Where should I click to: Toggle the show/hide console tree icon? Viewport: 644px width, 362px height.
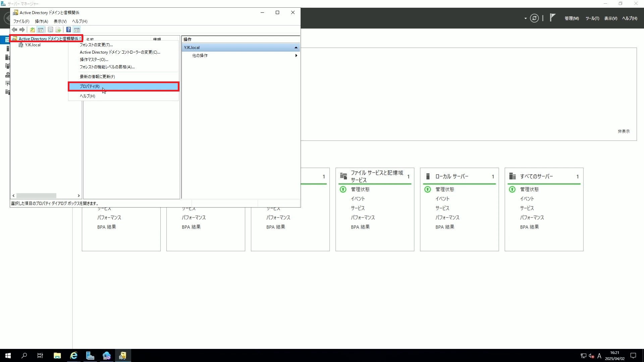coord(40,30)
